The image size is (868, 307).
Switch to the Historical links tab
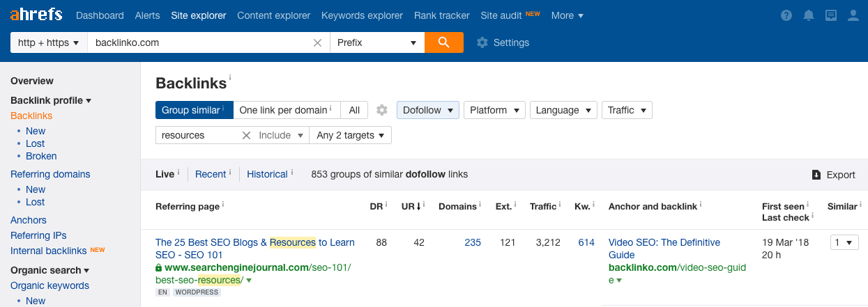click(267, 174)
